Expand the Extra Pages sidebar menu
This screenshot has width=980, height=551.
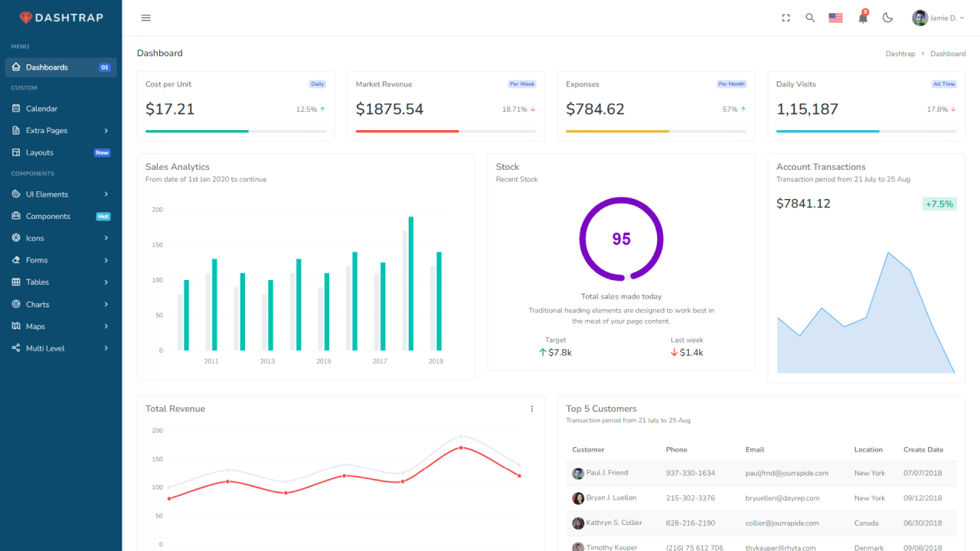coord(60,131)
